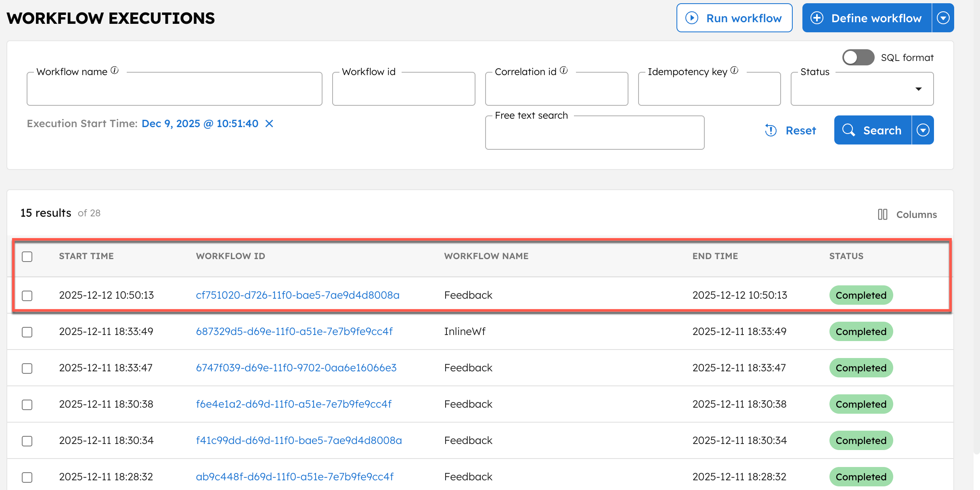Click the Workflow name info icon
Viewport: 980px width, 490px height.
tap(115, 70)
